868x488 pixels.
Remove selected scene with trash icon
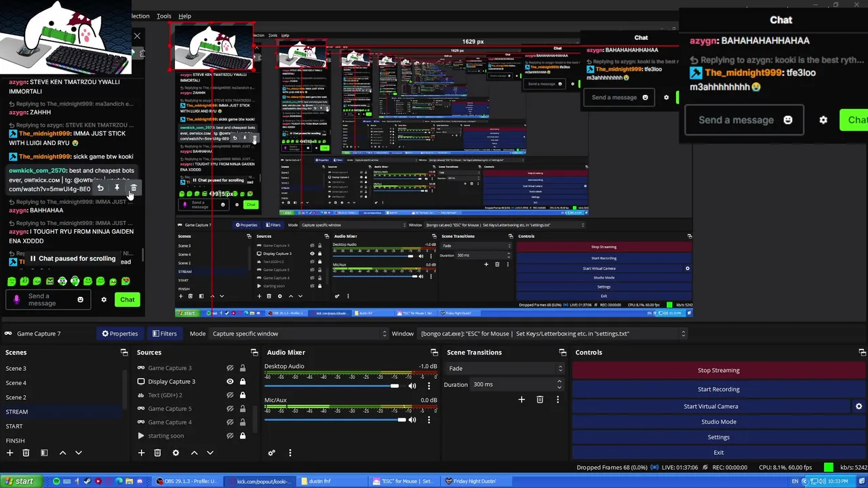[x=26, y=453]
